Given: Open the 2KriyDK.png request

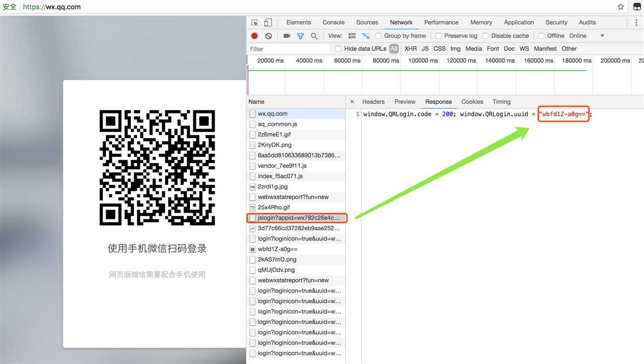Looking at the screenshot, I should coord(296,145).
